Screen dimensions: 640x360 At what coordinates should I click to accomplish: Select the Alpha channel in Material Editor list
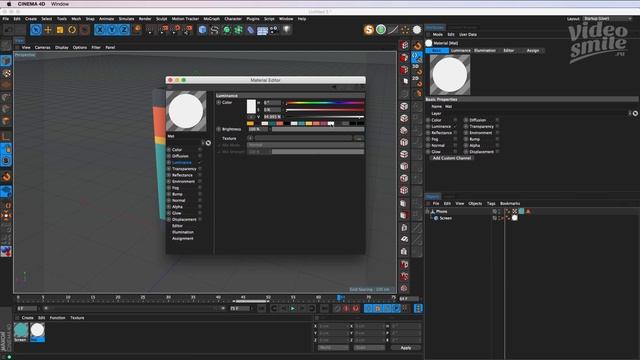[x=178, y=207]
